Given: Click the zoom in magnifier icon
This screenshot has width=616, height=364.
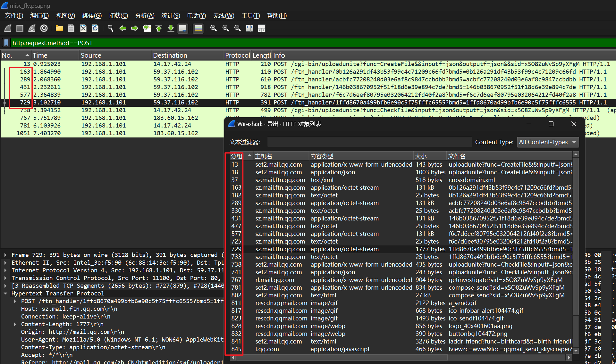Looking at the screenshot, I should 213,28.
